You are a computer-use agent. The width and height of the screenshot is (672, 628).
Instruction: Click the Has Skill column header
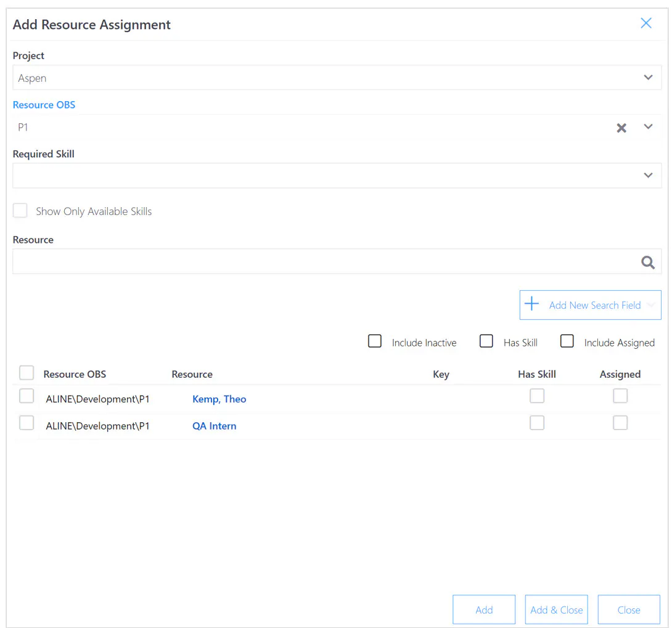click(x=536, y=374)
